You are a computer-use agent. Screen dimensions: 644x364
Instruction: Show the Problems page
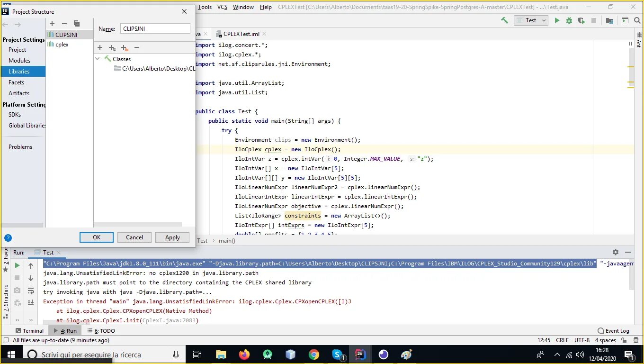pos(20,147)
